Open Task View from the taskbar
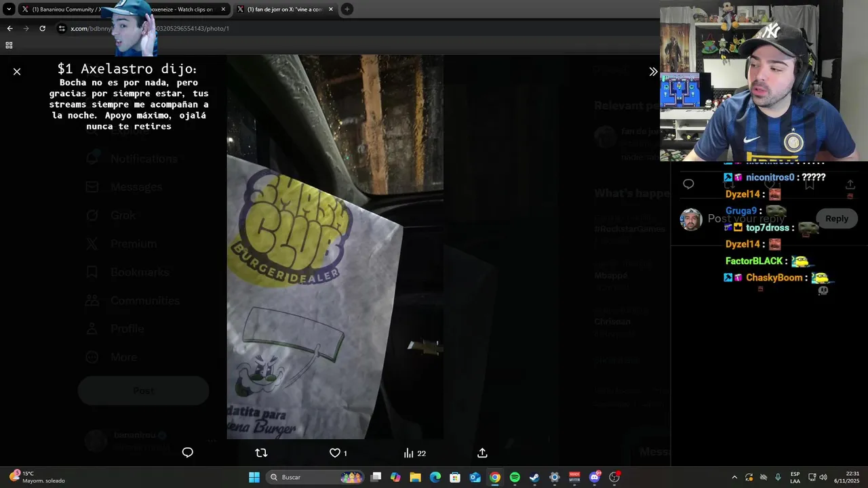Image resolution: width=868 pixels, height=488 pixels. click(376, 477)
